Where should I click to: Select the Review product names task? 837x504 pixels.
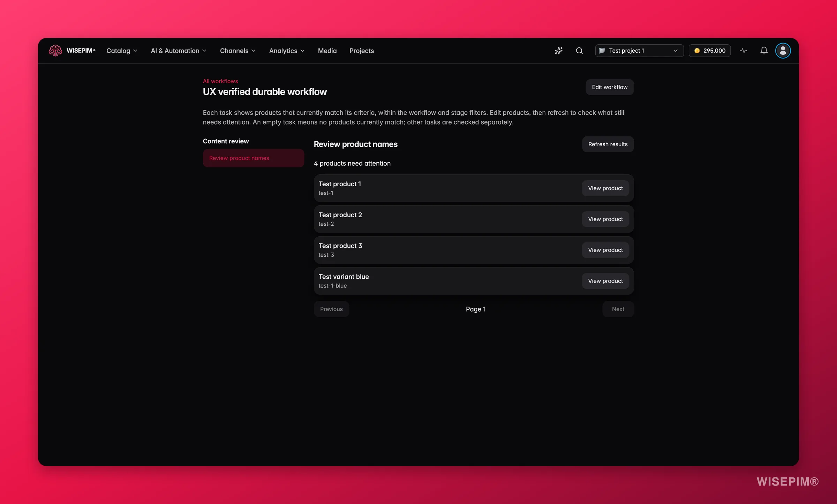[254, 158]
